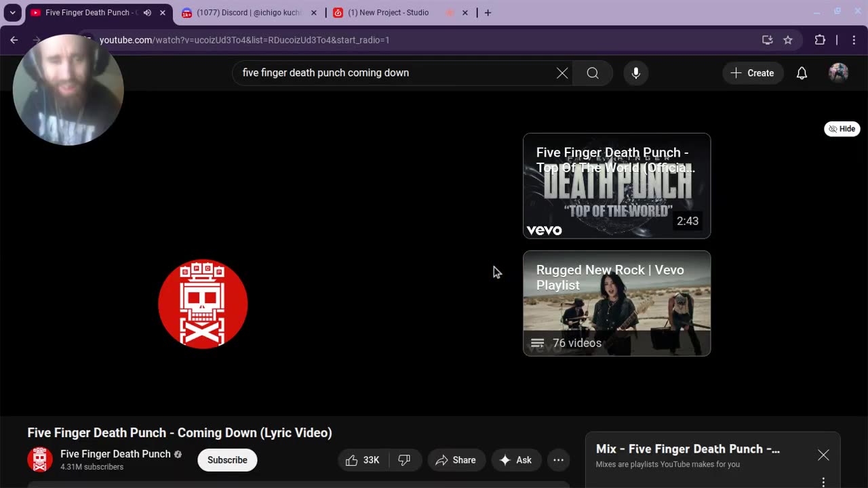Close the Mix playlist panel
This screenshot has height=488, width=868.
[823, 455]
